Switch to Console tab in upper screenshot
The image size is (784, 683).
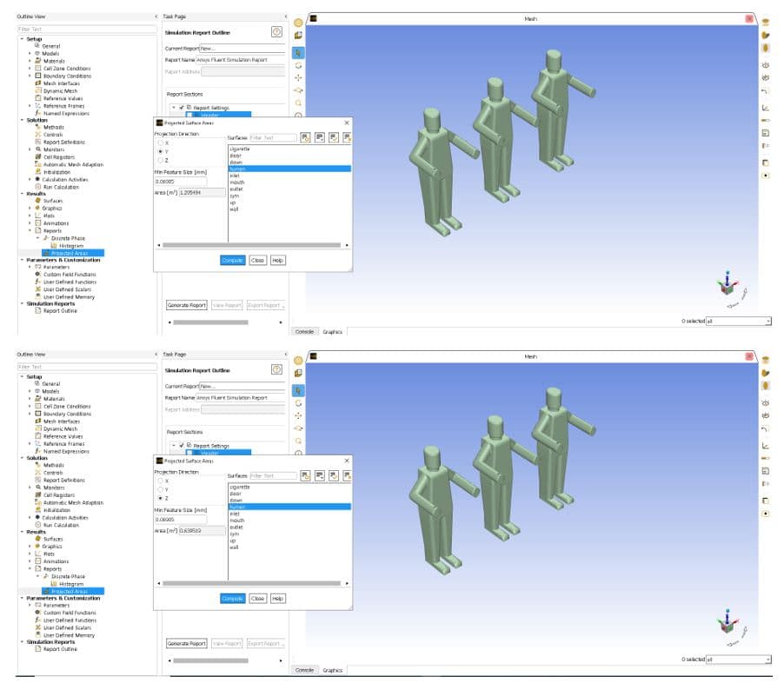pos(304,331)
